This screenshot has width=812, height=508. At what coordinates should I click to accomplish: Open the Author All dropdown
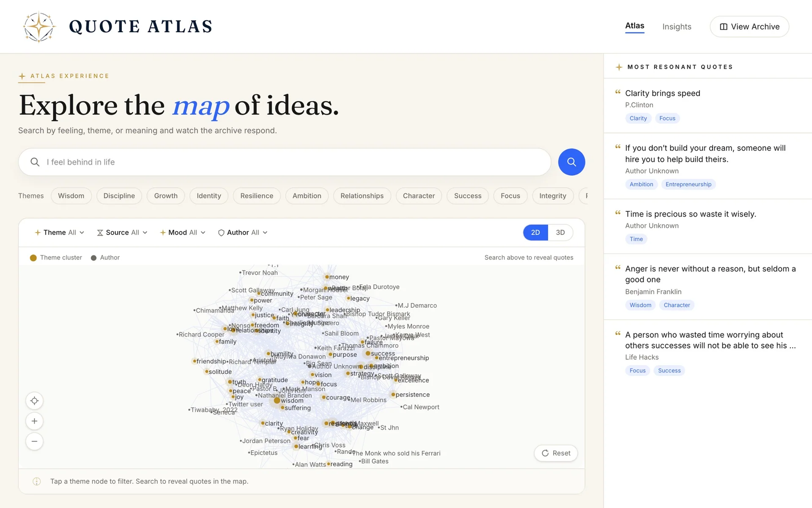click(x=243, y=232)
